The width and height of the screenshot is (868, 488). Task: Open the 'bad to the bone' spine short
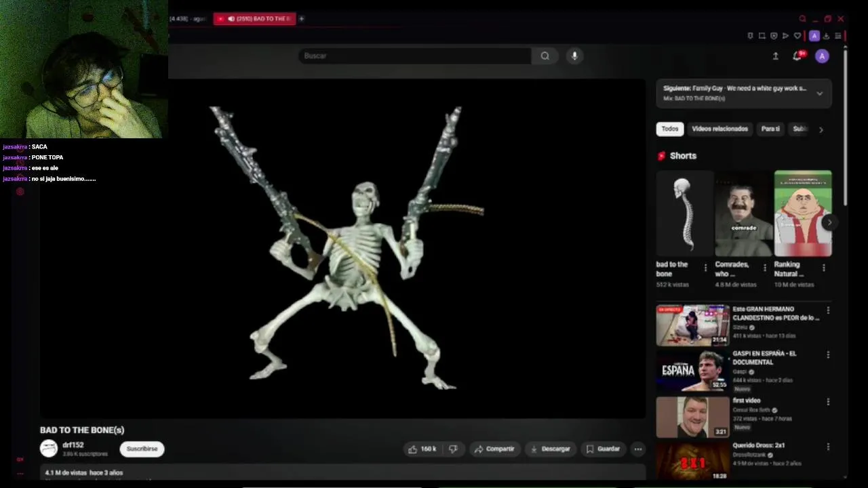[x=684, y=213]
